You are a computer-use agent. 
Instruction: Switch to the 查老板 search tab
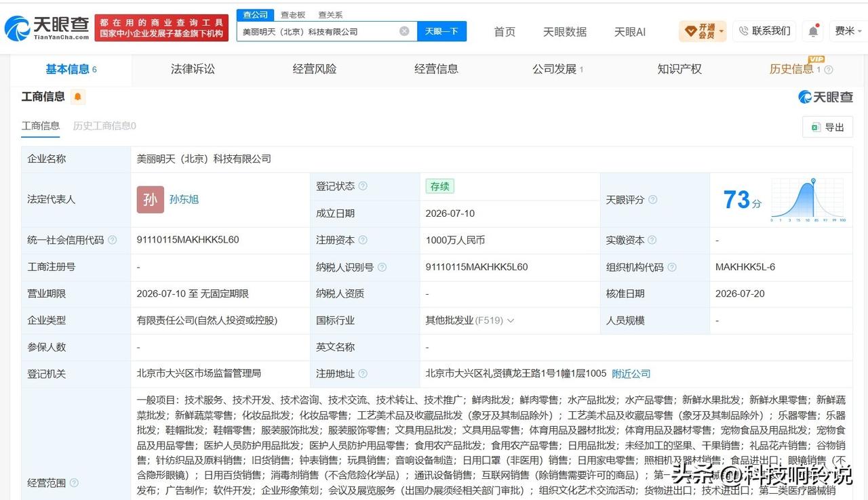point(293,15)
